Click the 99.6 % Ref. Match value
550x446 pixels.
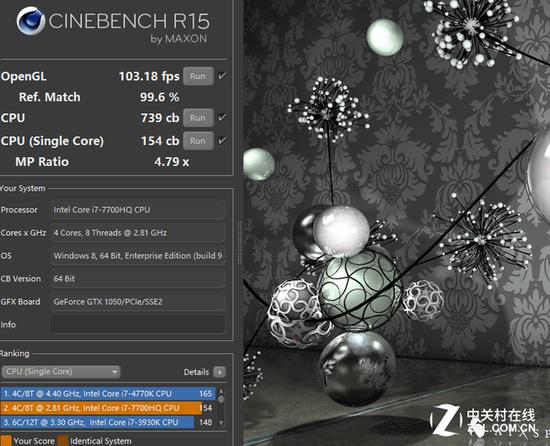(x=160, y=97)
